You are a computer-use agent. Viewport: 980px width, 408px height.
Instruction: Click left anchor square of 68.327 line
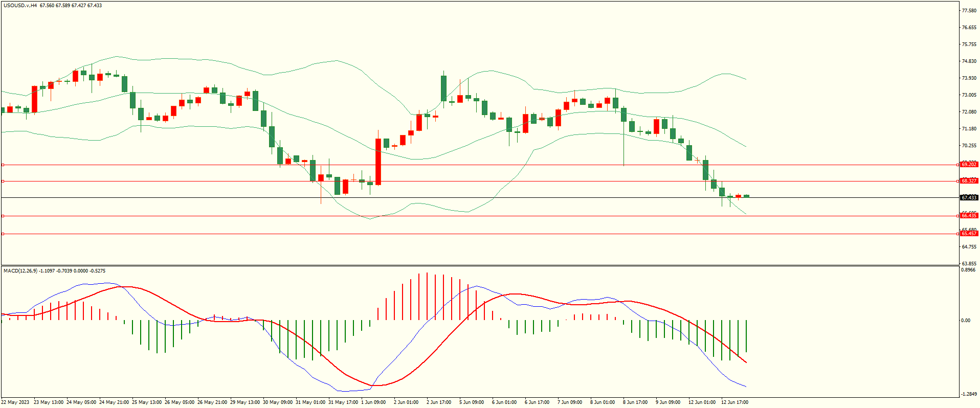(3, 181)
